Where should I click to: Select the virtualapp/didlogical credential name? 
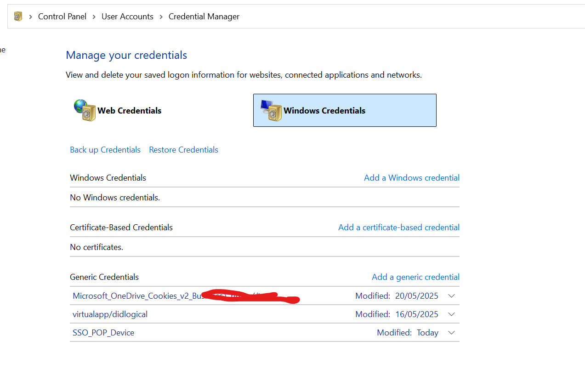[x=110, y=314]
